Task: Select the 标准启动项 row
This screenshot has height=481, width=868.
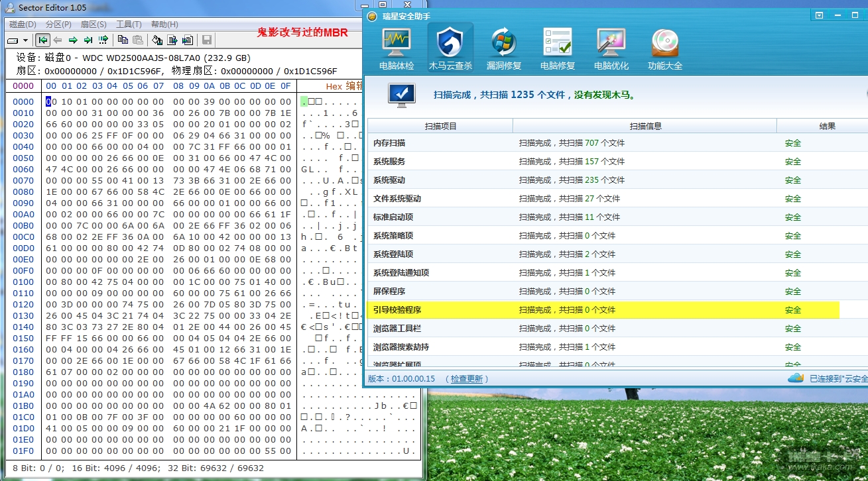Action: (x=617, y=217)
